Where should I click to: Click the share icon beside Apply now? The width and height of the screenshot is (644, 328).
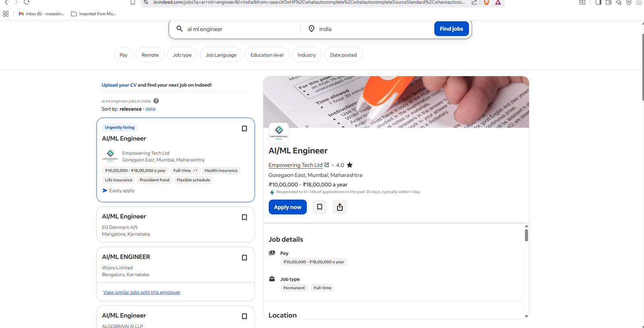[x=340, y=207]
